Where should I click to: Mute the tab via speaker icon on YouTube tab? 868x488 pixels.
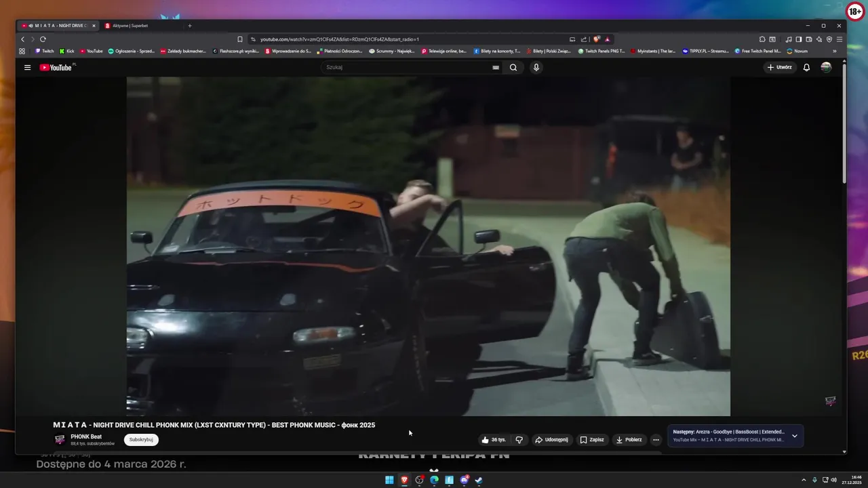click(x=31, y=26)
